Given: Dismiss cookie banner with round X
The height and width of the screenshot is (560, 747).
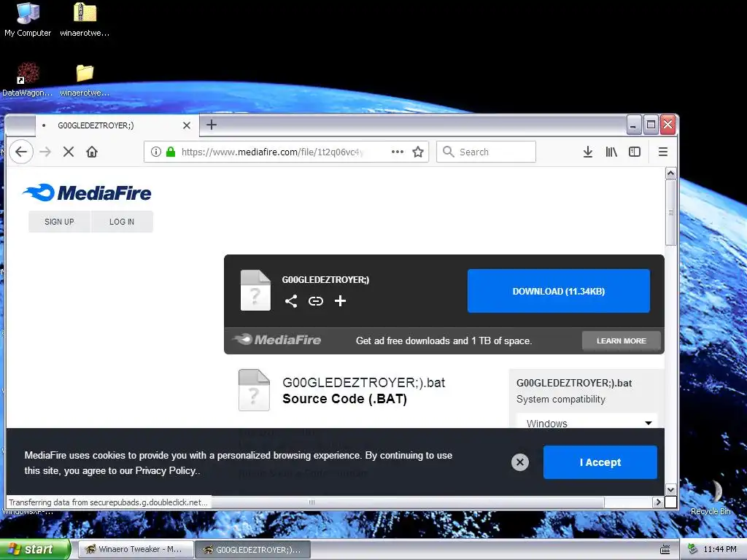Looking at the screenshot, I should click(x=519, y=462).
